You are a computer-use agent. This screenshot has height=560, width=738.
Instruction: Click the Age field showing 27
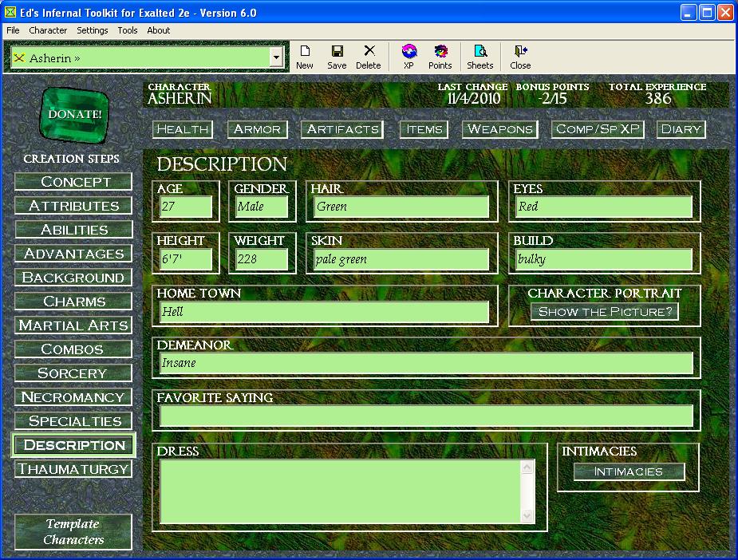(186, 207)
